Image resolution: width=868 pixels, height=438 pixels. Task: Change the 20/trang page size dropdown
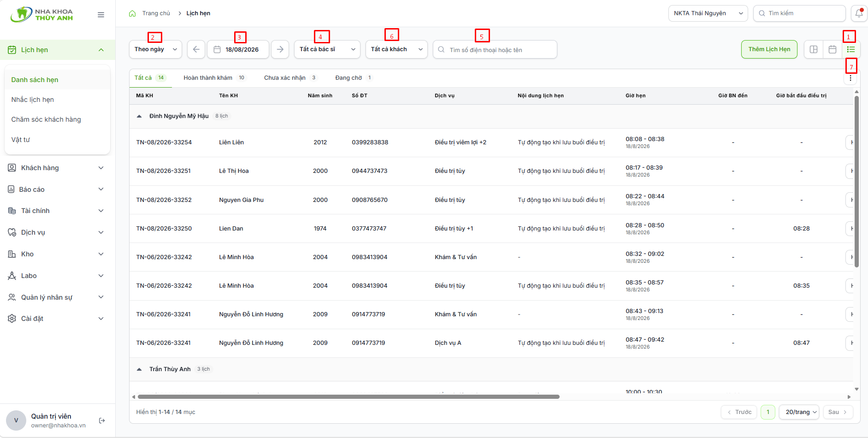click(x=799, y=412)
